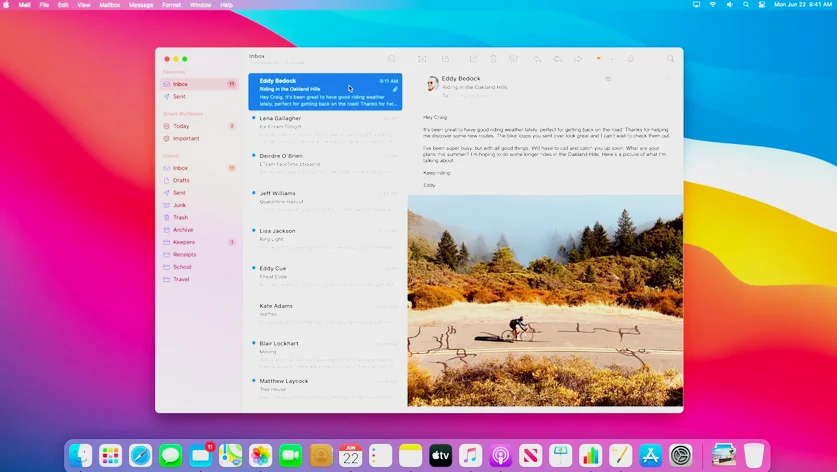The width and height of the screenshot is (837, 472).
Task: Reply to the selected email
Action: pyautogui.click(x=537, y=59)
